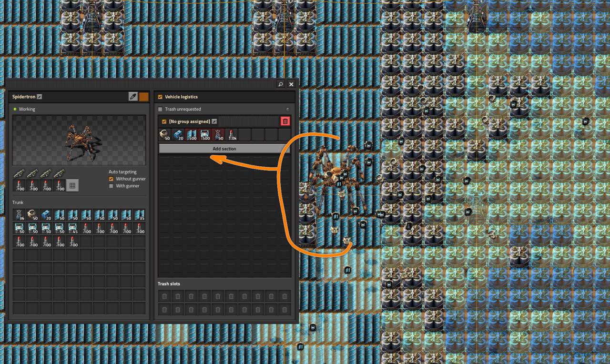Click the Trunk section label
Viewport: 610px width, 364px height.
18,202
